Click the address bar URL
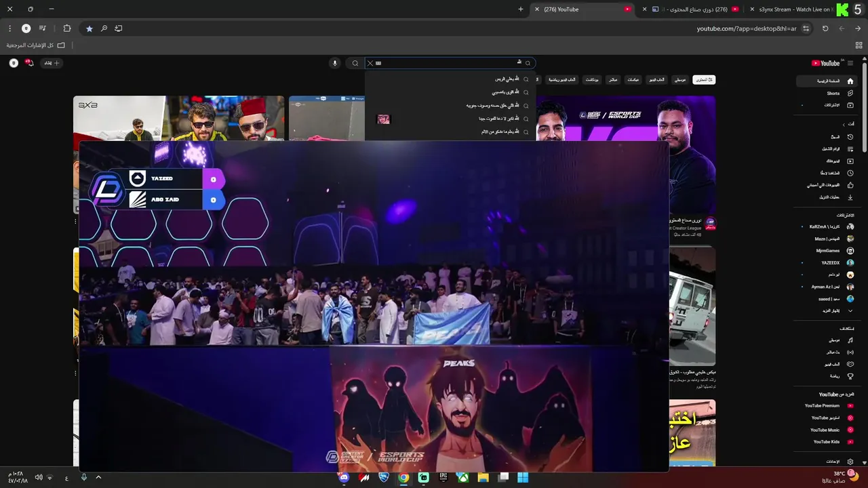Image resolution: width=868 pixels, height=488 pixels. (x=747, y=28)
